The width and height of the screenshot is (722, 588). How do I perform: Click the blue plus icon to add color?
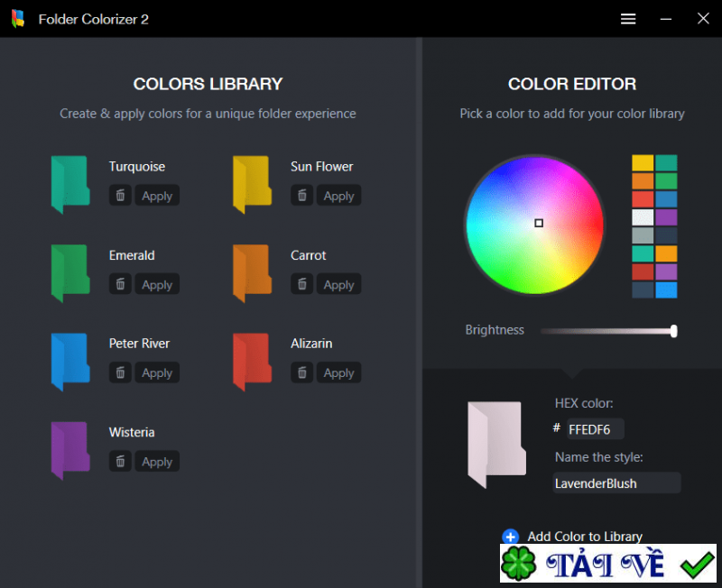(510, 537)
